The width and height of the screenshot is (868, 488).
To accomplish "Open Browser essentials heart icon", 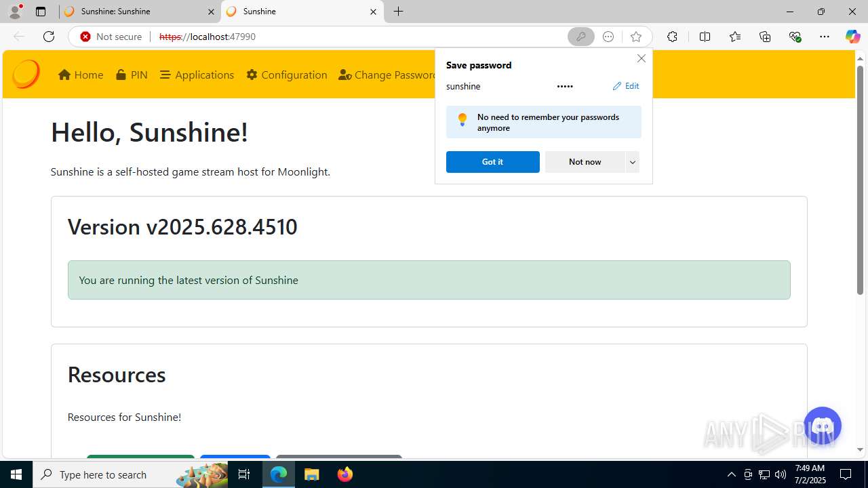I will [795, 37].
